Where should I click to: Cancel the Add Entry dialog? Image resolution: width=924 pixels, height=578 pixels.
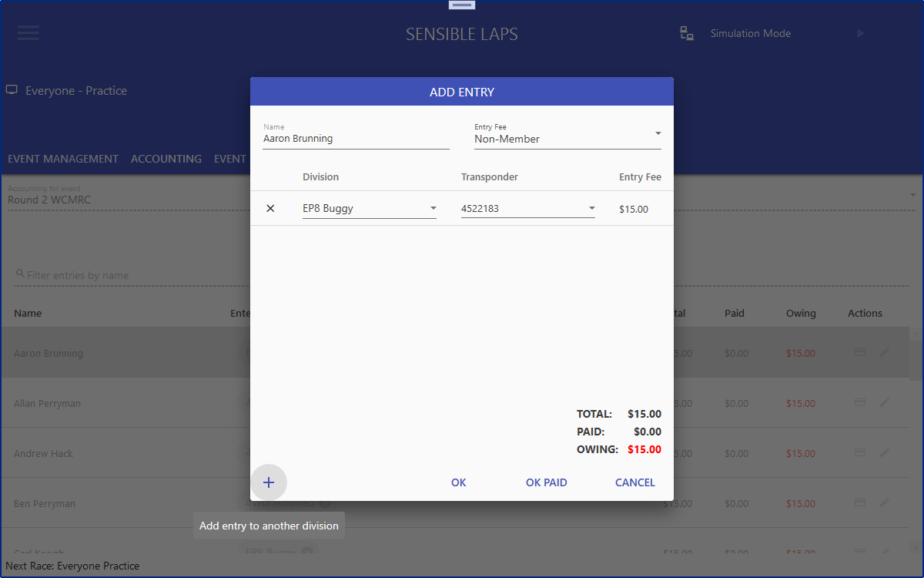(x=634, y=482)
